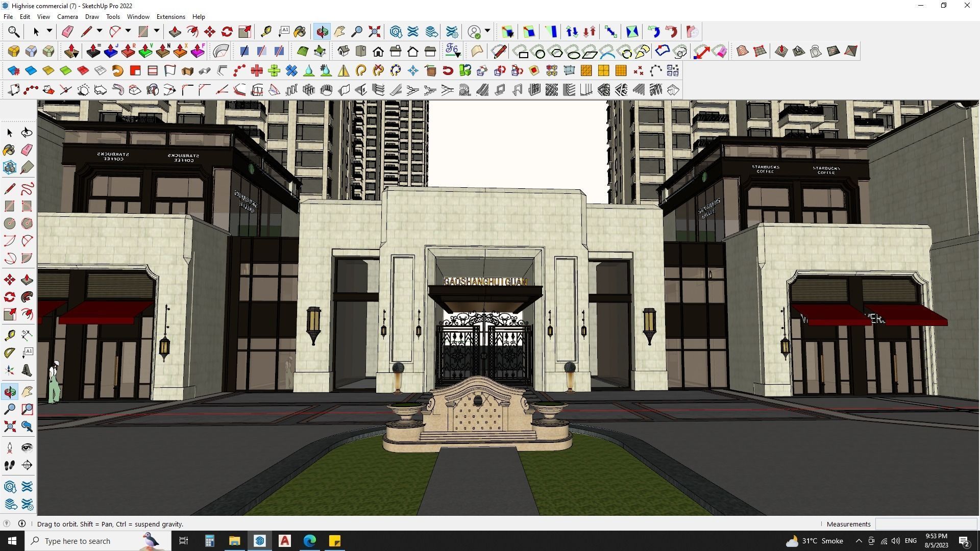Select the Search SketchUp magnifier icon
This screenshot has width=980, height=551.
point(14,32)
